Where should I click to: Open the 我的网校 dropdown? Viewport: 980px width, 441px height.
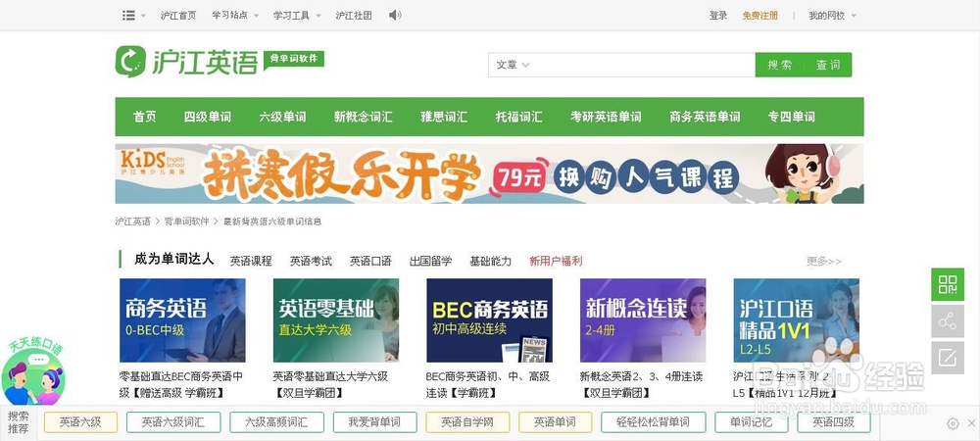pyautogui.click(x=832, y=15)
